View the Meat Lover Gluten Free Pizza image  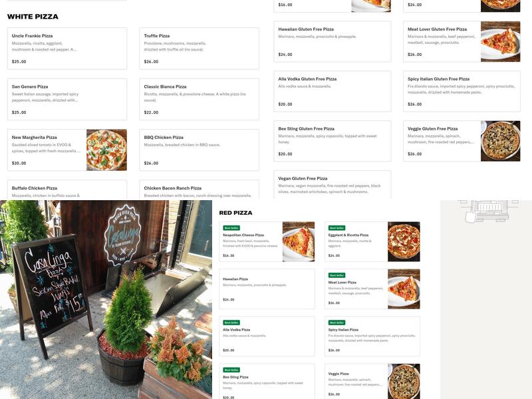pos(500,41)
